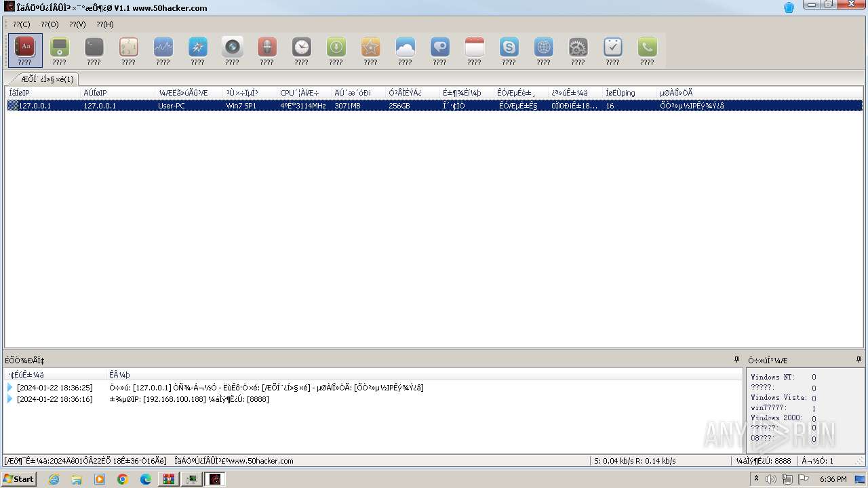Open the blue waveform monitor toolbar icon
868x488 pixels.
coord(163,50)
